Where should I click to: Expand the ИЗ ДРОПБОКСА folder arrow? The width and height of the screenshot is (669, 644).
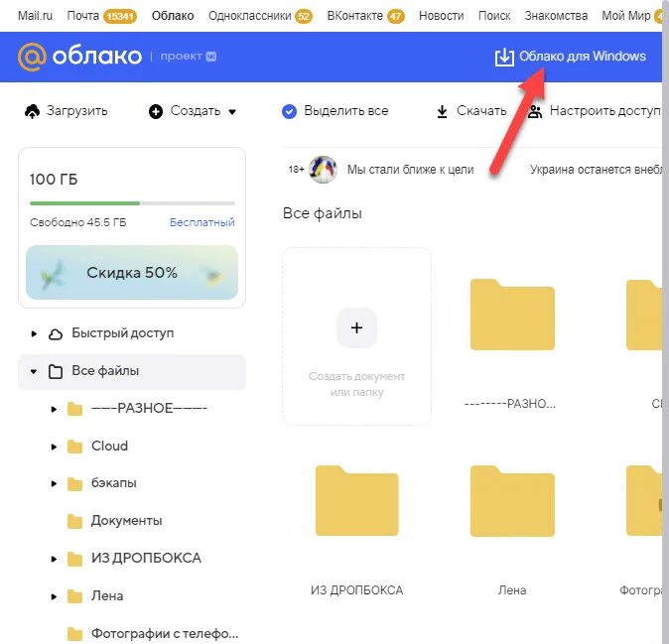pos(54,559)
